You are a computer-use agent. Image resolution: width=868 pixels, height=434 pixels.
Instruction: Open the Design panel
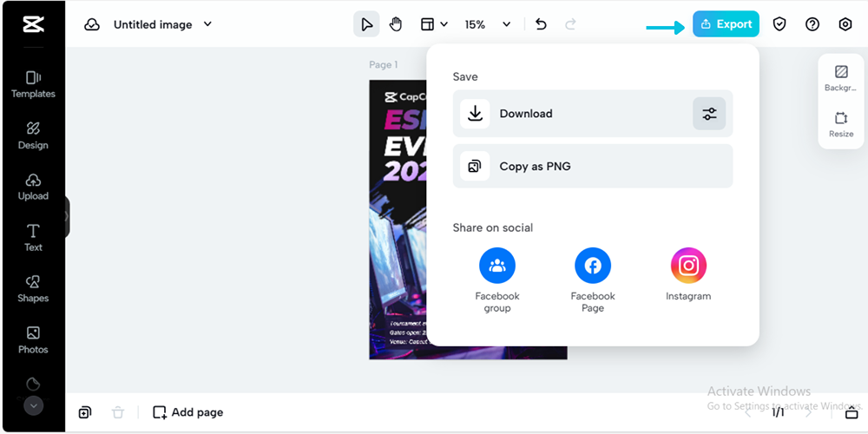(33, 136)
